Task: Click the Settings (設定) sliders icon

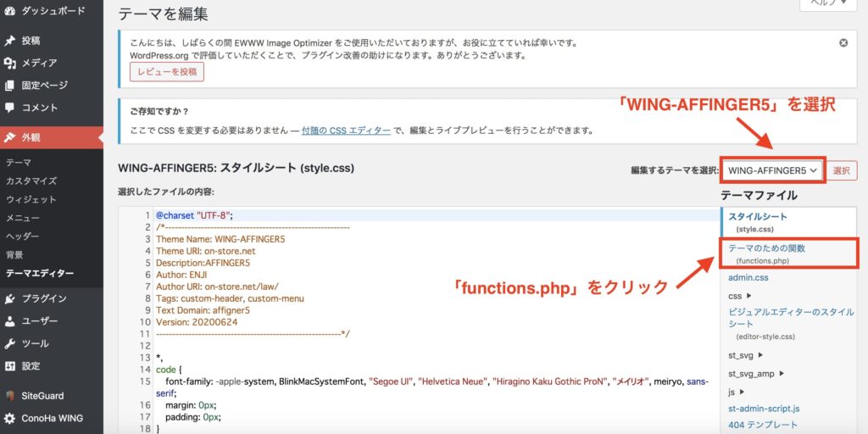Action: pyautogui.click(x=9, y=366)
